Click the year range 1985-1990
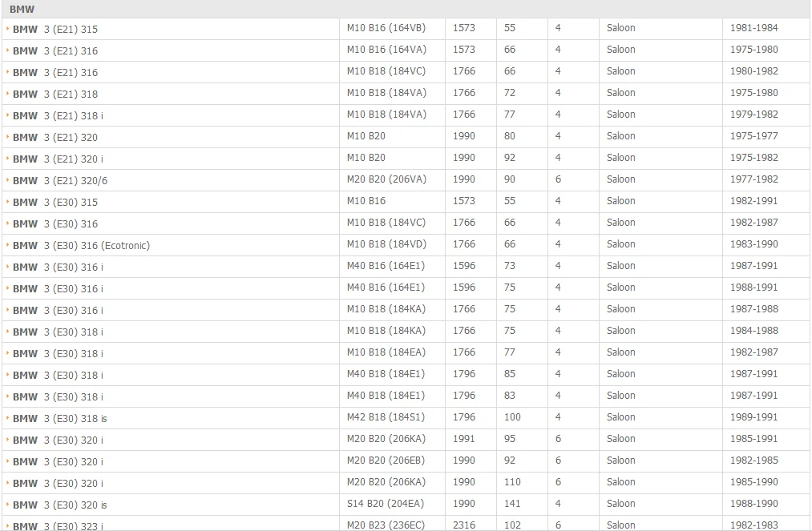 (754, 482)
